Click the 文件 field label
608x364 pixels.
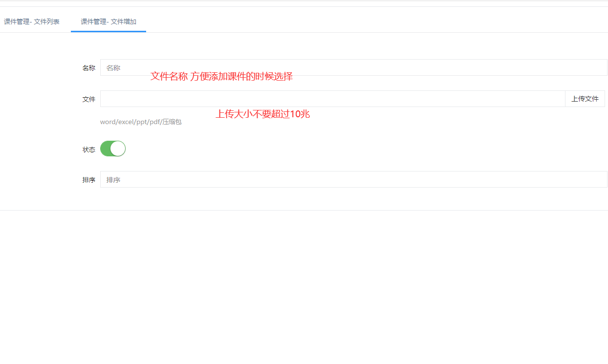click(89, 99)
